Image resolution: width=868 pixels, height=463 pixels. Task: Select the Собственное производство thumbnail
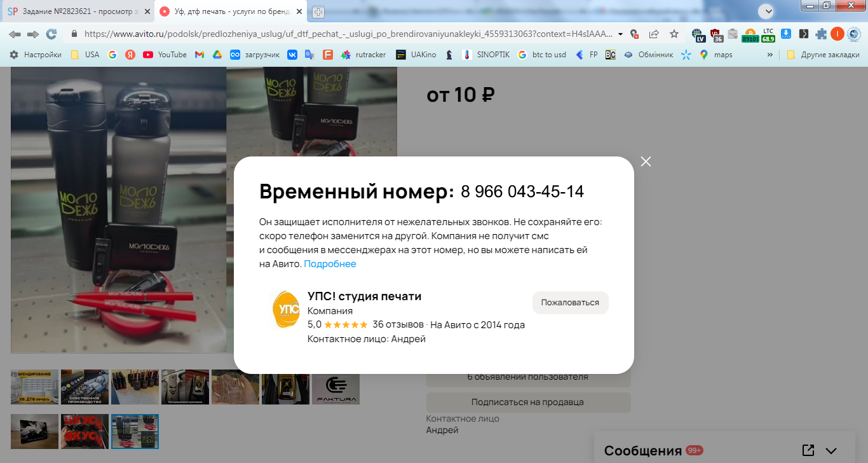point(85,387)
